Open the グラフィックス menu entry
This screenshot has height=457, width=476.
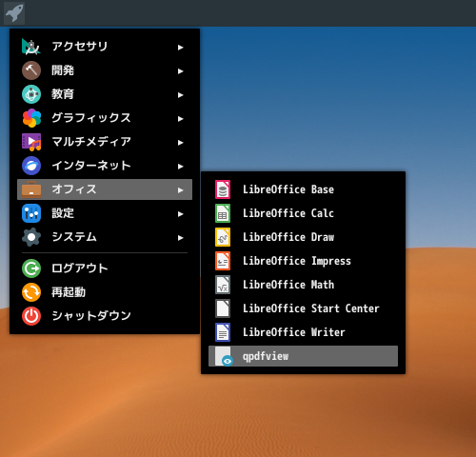click(x=105, y=118)
